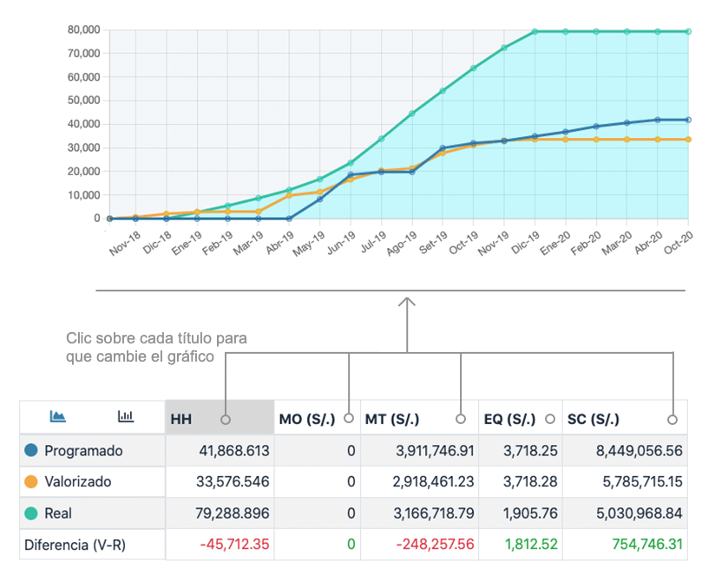
Task: Switch to the area chart view icon
Action: coord(57,416)
